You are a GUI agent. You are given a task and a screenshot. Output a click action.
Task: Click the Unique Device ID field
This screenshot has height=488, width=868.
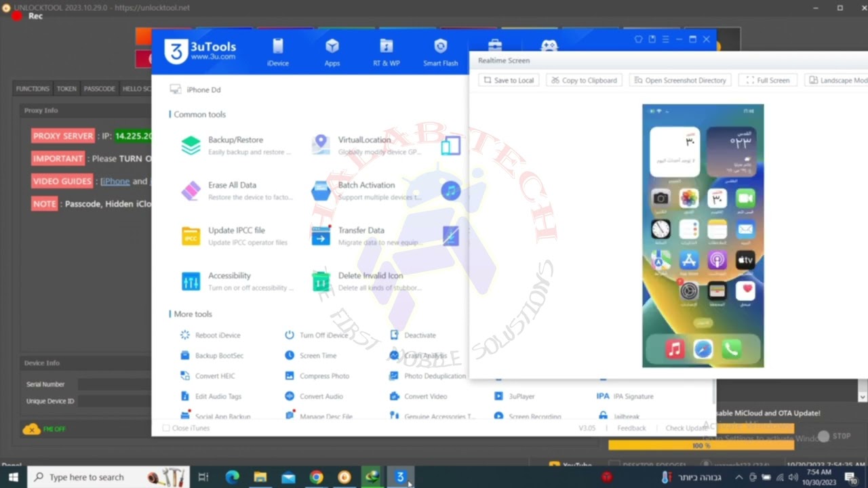pyautogui.click(x=114, y=401)
